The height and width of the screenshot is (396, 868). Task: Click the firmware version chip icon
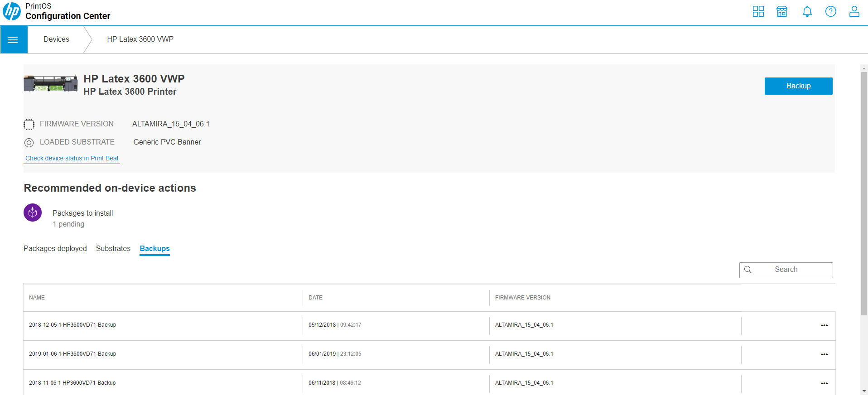point(29,124)
